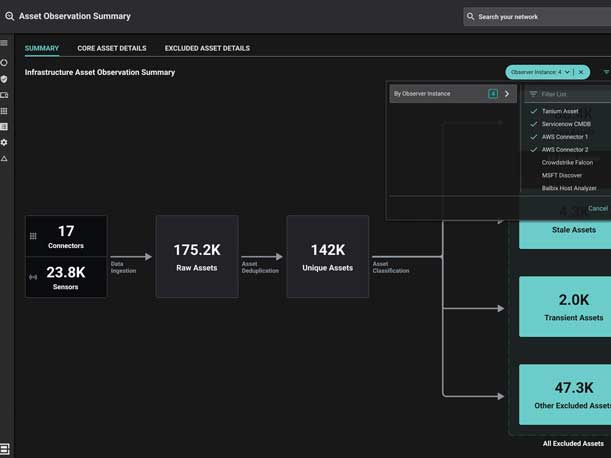Click the panel icon at bottom-left corner
Screen dimensions: 611x458
pyautogui.click(x=5, y=448)
